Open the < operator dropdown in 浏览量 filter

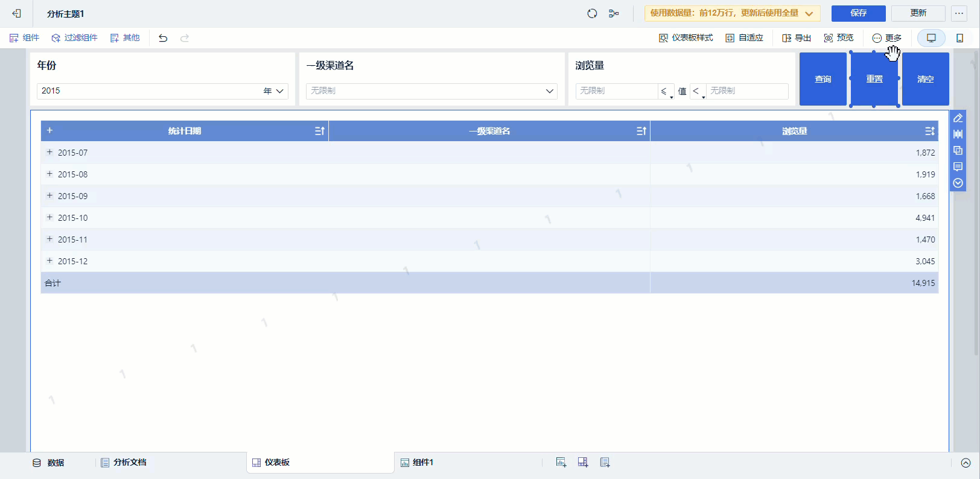point(698,91)
